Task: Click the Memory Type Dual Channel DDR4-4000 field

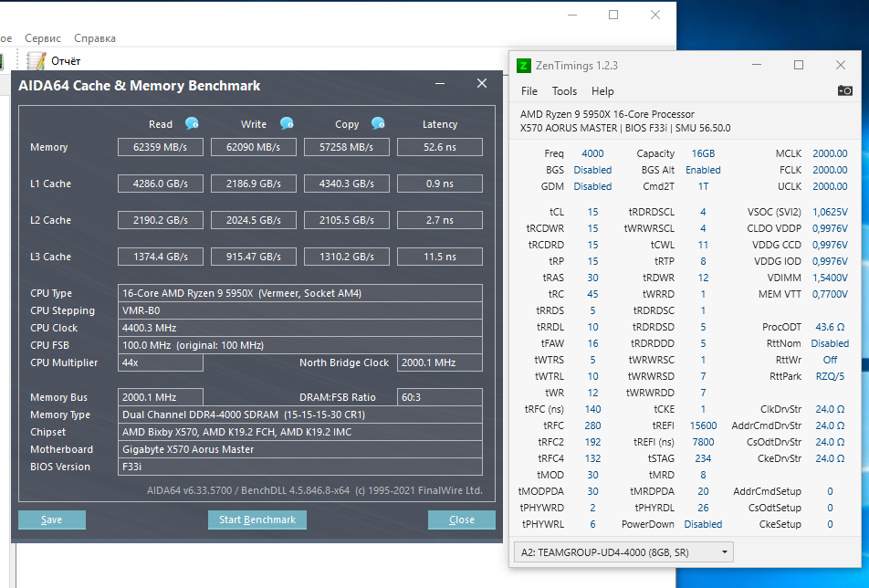Action: point(299,415)
